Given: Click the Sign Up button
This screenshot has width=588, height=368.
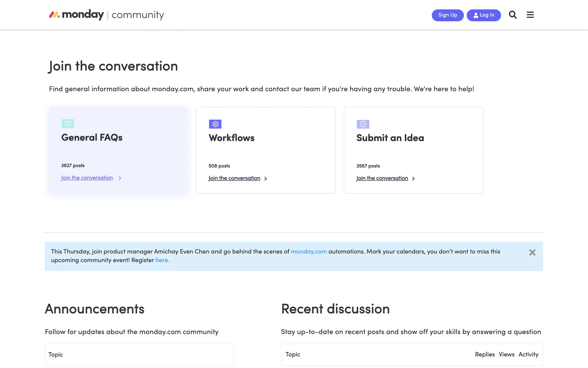Looking at the screenshot, I should (x=447, y=15).
